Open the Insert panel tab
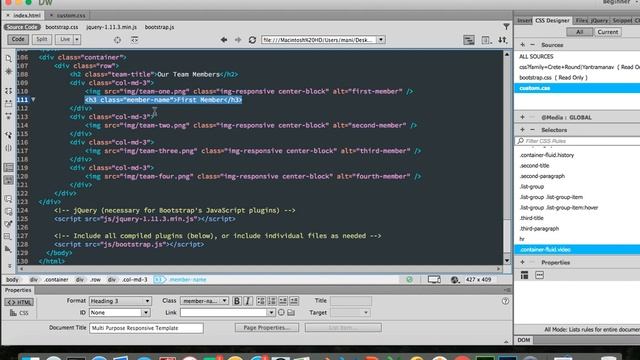Screen dimensions: 640x360 point(524,20)
